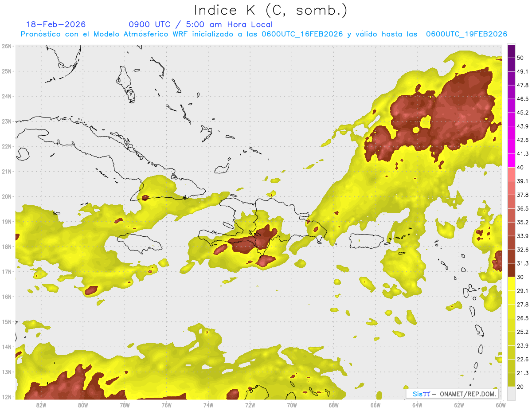Click the latitude label '24N'

[7, 96]
